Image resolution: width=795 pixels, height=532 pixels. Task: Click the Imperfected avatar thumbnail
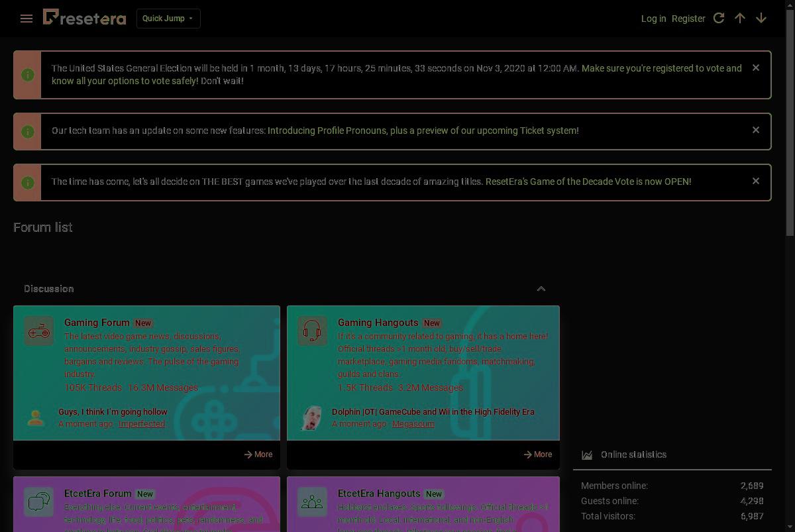[36, 418]
